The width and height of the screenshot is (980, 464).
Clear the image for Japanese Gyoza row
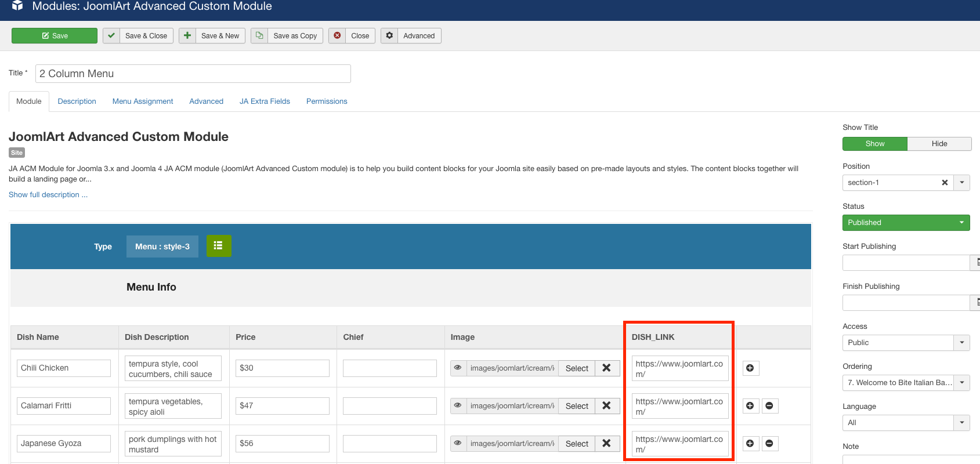(606, 443)
